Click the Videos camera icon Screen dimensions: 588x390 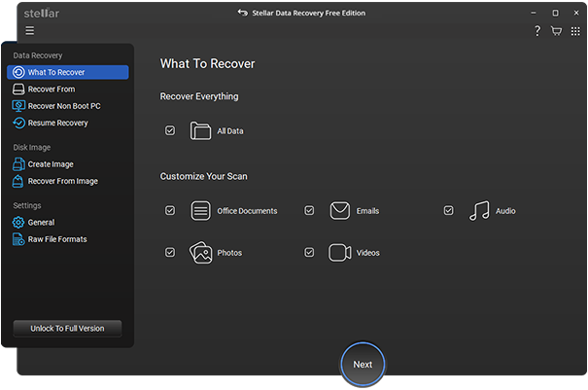coord(340,253)
